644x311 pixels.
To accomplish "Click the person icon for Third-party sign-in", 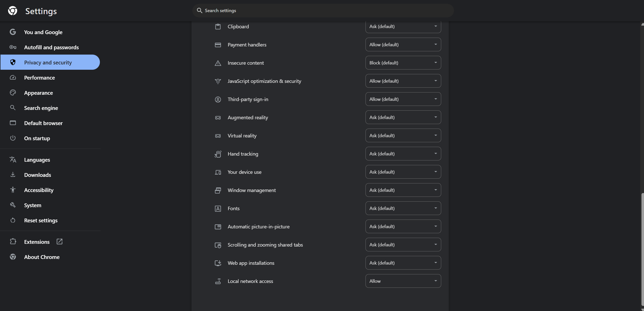I will [218, 99].
